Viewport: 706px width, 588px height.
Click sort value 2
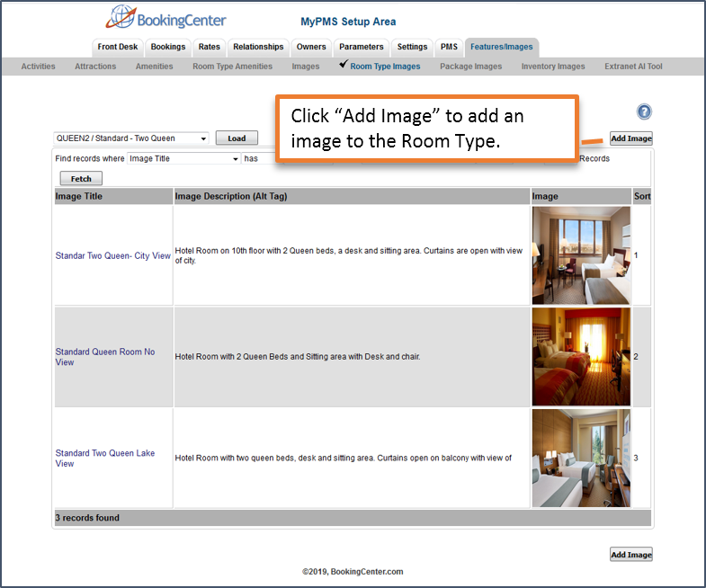[x=636, y=357]
